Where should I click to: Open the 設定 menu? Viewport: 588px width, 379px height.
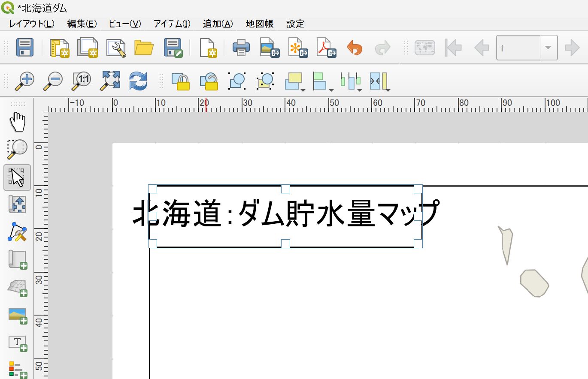295,24
